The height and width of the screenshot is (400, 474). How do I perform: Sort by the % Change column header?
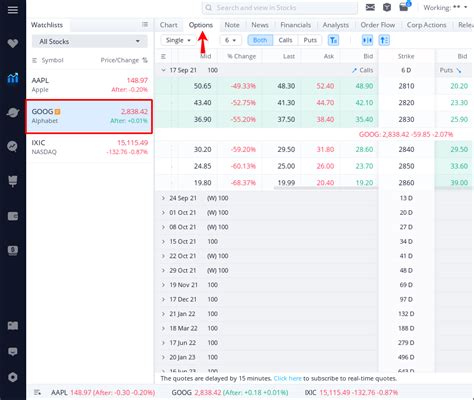coord(241,56)
